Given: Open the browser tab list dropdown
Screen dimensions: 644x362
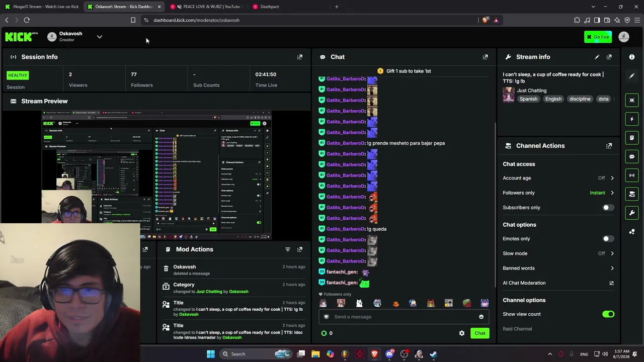Looking at the screenshot, I should coord(593,7).
